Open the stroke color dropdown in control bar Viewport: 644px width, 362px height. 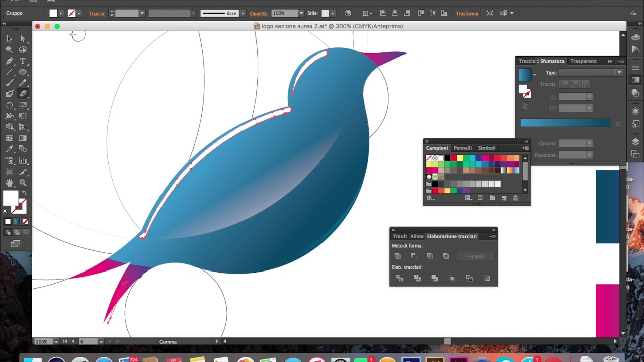(79, 13)
